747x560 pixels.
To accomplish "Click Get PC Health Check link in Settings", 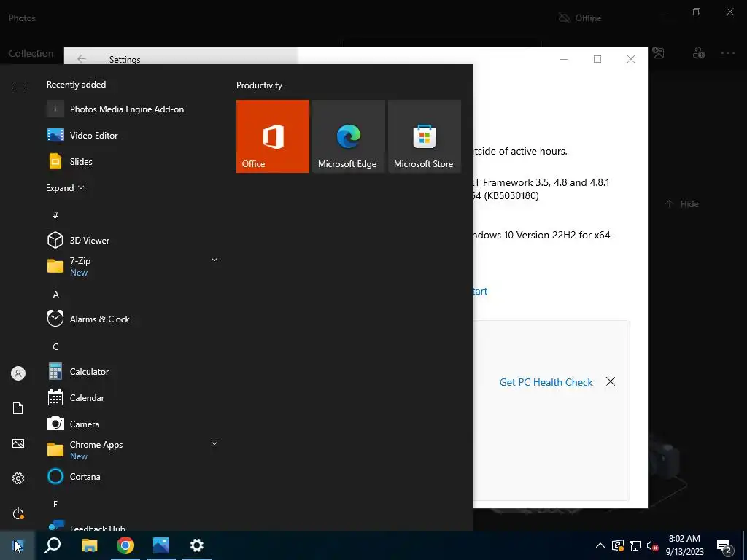I will pos(546,382).
